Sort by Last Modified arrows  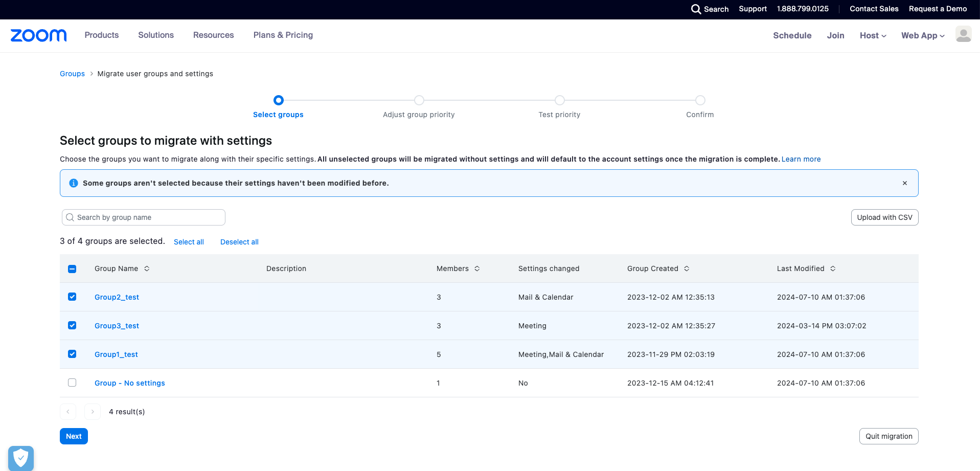point(833,268)
